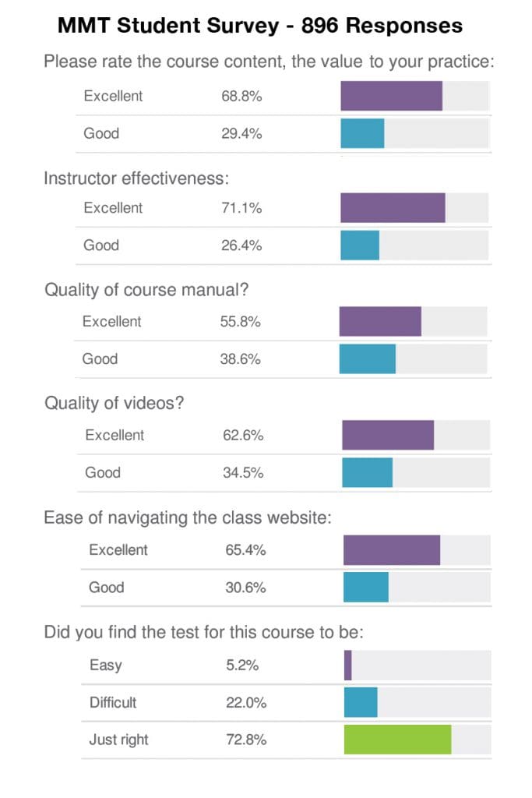Select the Quality of videos? heading
This screenshot has width=532, height=798.
pos(115,403)
